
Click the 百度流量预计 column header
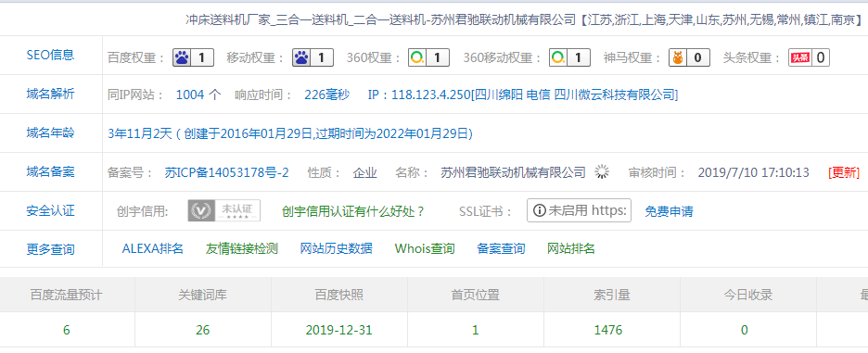[67, 295]
